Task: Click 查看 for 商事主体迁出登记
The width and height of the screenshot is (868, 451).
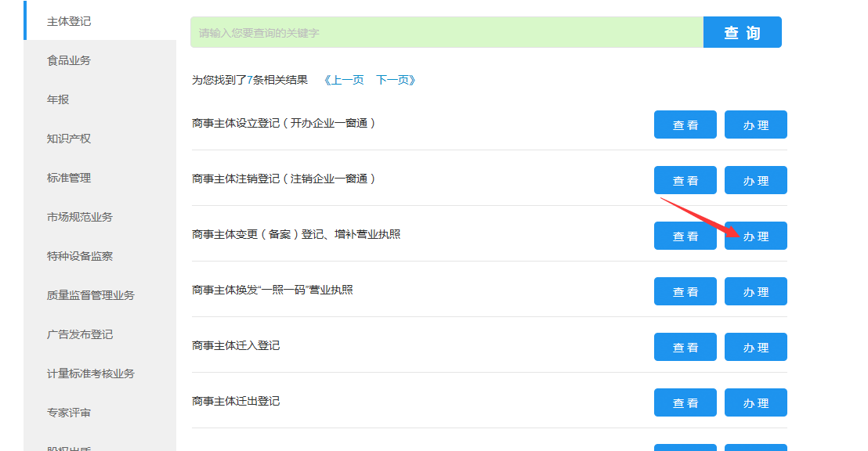Action: point(685,402)
